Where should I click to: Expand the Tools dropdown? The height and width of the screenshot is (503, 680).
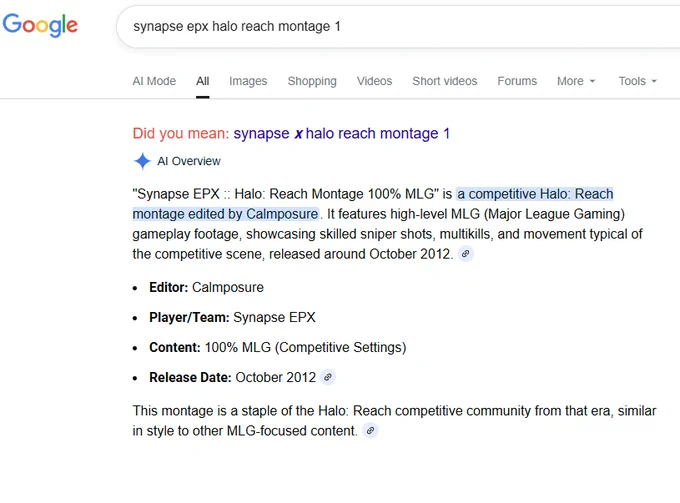click(x=638, y=81)
